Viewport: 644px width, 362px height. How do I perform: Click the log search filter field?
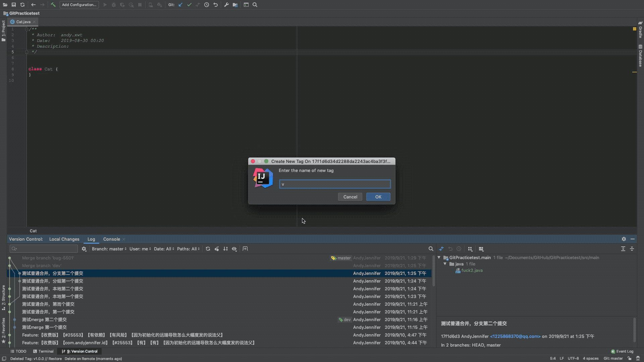[44, 249]
